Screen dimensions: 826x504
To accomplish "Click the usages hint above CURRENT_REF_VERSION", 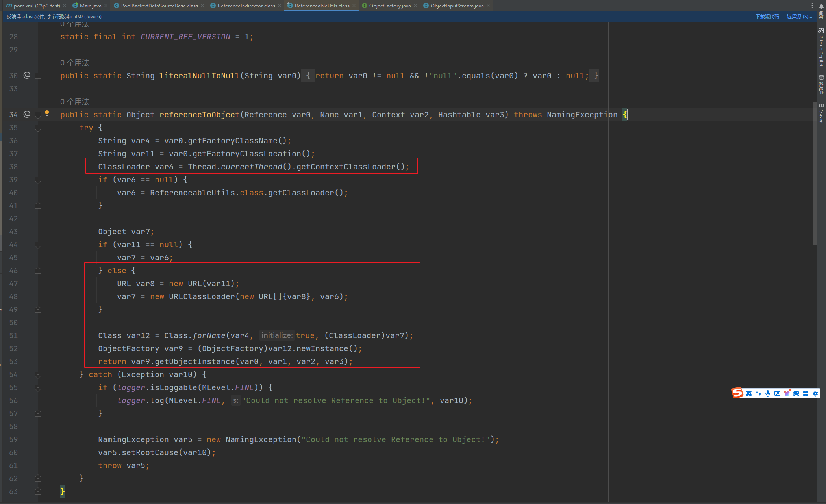I will tap(75, 24).
